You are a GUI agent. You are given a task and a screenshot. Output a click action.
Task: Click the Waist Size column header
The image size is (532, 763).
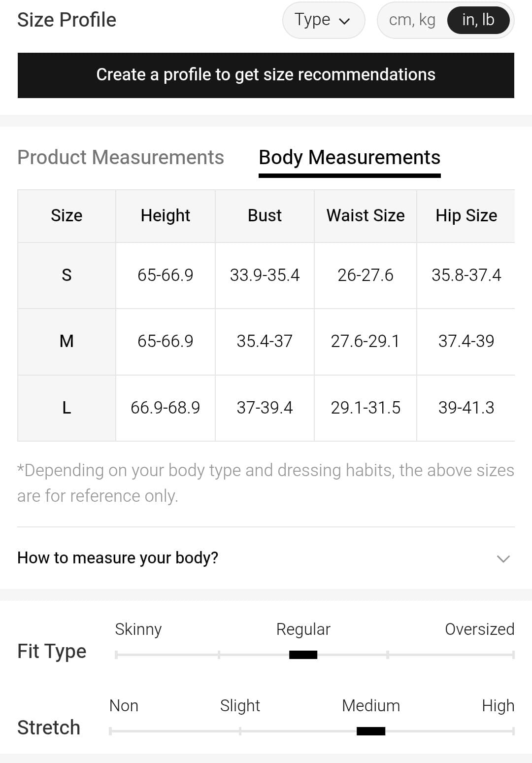[366, 215]
